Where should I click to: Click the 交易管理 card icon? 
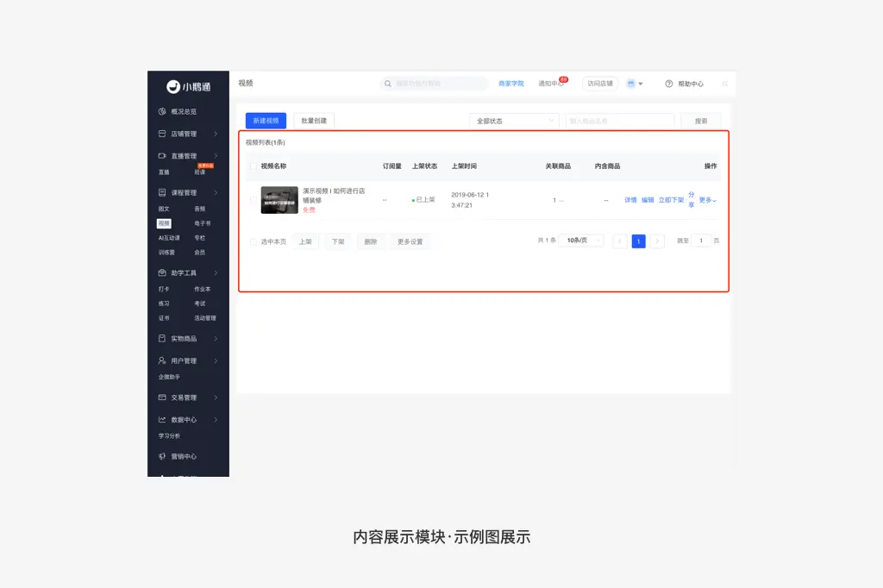click(x=162, y=397)
